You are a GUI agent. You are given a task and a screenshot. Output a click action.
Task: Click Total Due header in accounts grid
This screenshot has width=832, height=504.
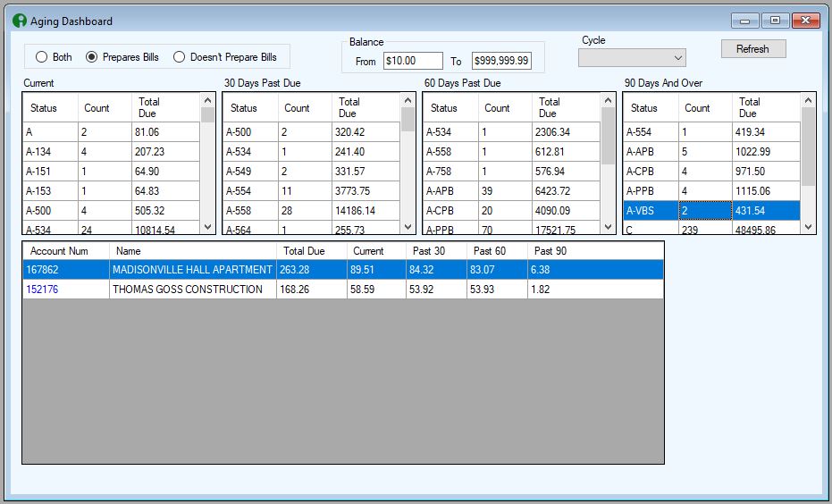[312, 251]
